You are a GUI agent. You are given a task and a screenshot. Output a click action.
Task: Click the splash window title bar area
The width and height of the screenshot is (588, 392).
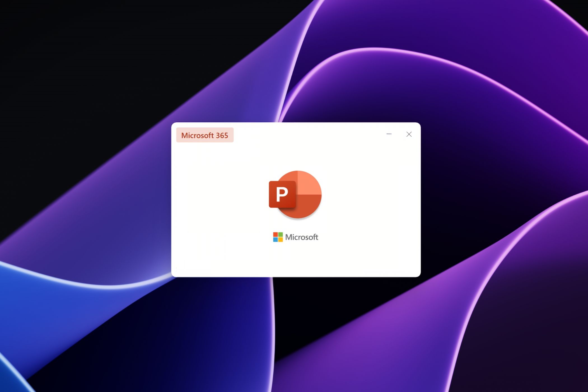(x=308, y=135)
